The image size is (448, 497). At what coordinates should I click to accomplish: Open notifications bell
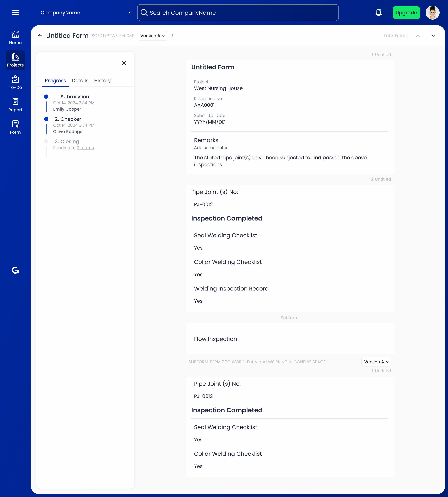[379, 13]
